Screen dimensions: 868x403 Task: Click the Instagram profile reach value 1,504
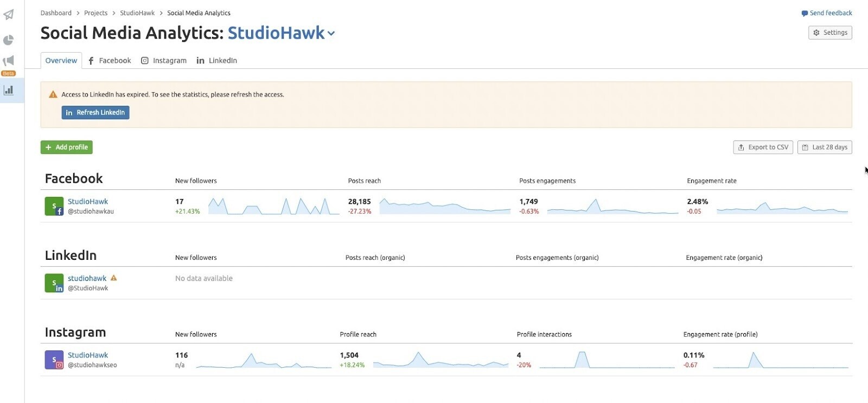click(x=349, y=355)
